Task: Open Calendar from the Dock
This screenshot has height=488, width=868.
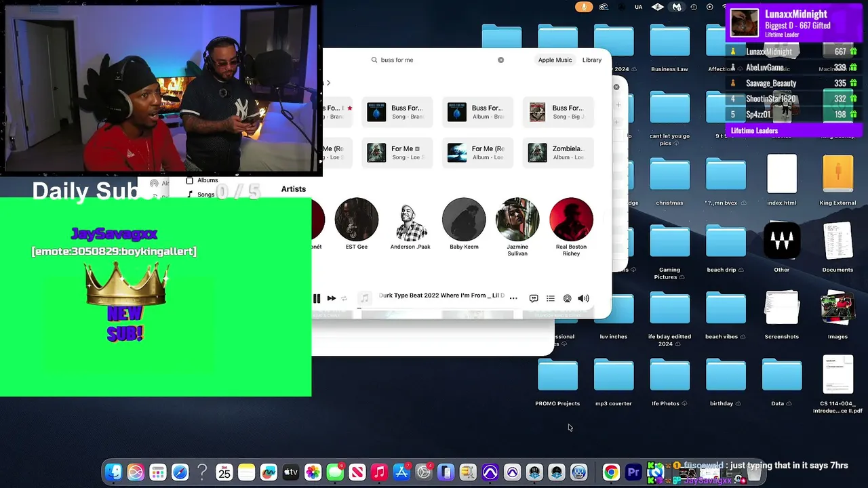Action: coord(224,472)
